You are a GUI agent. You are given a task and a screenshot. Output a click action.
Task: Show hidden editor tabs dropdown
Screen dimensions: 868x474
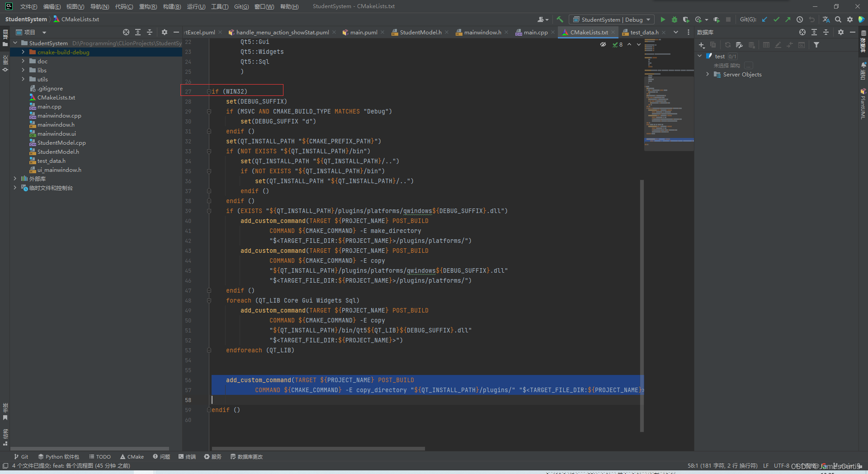coord(676,32)
